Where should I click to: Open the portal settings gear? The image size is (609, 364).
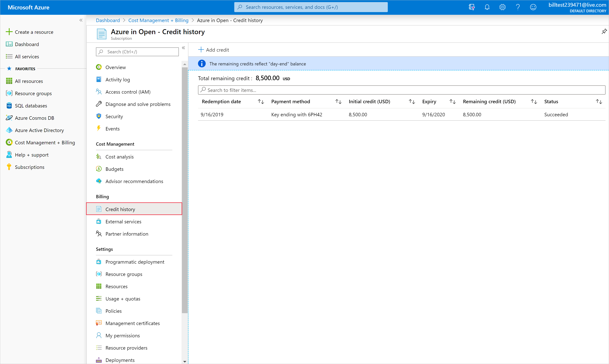502,7
